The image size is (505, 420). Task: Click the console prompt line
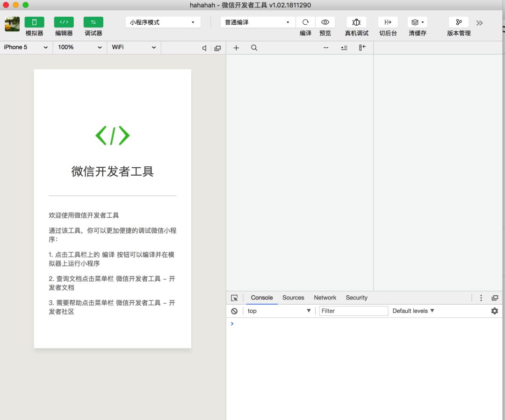[x=364, y=324]
